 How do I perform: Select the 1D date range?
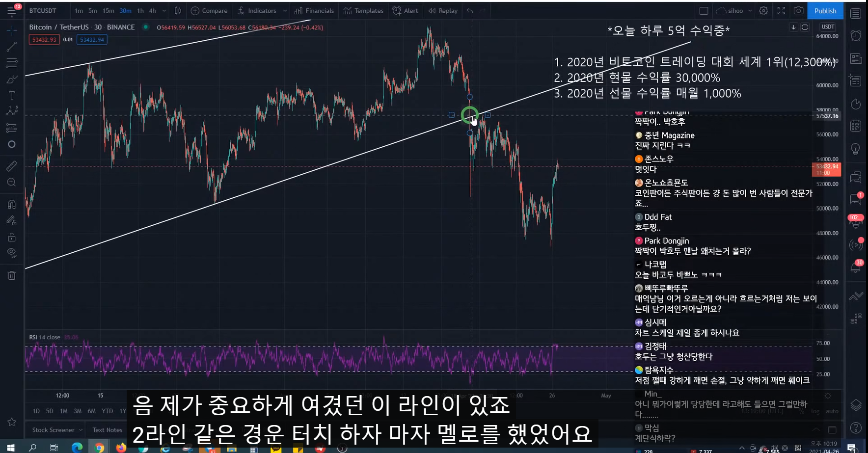coord(36,411)
